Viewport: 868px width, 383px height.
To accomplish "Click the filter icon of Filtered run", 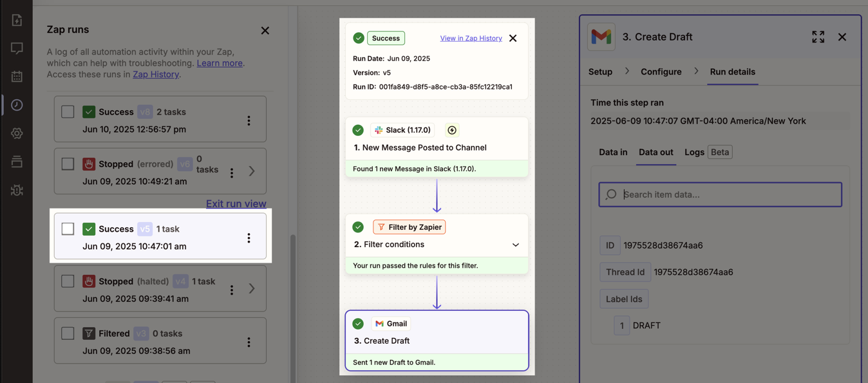I will (x=89, y=333).
